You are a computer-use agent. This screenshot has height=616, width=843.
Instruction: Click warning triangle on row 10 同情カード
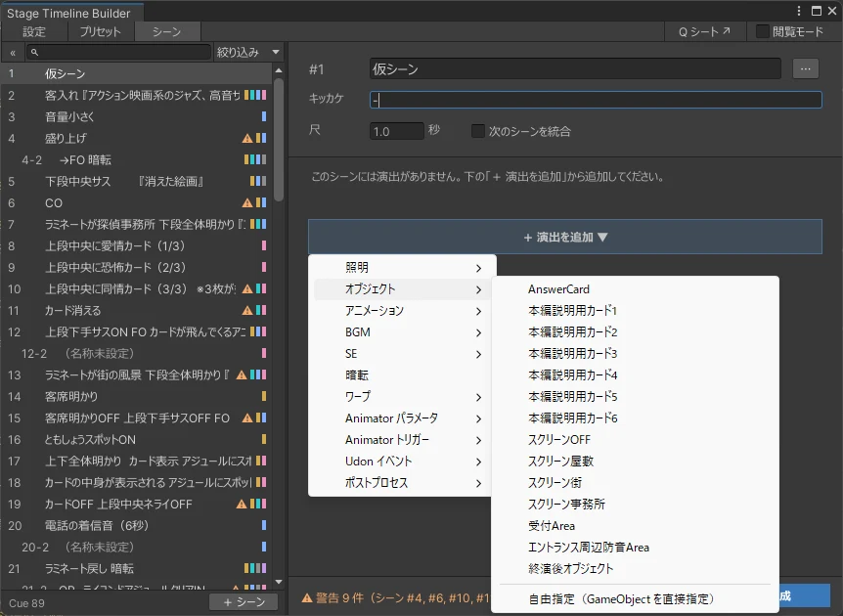point(247,288)
